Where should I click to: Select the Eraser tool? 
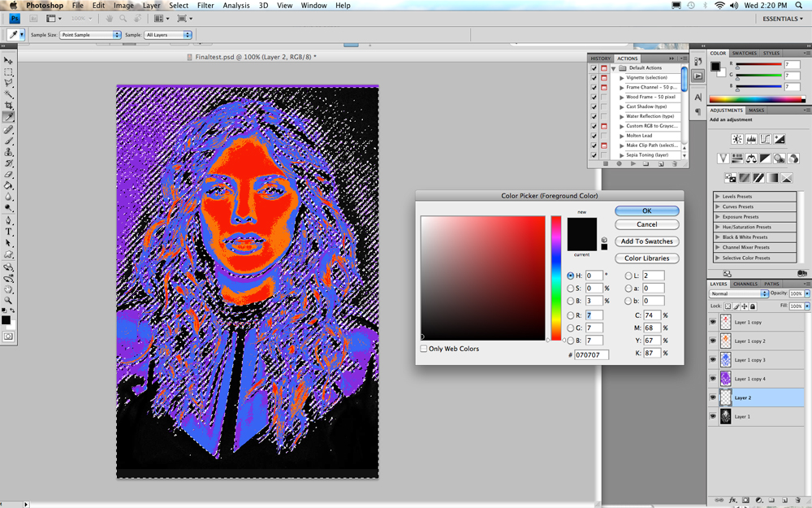point(8,175)
